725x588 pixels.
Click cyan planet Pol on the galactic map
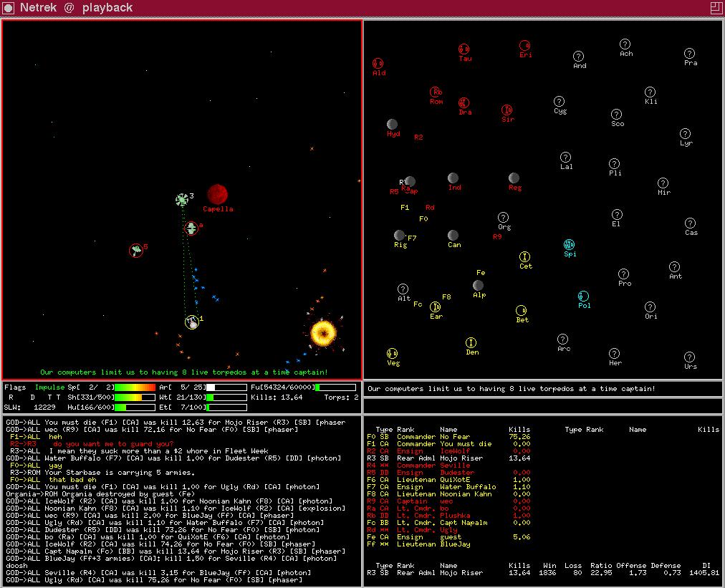coord(584,296)
